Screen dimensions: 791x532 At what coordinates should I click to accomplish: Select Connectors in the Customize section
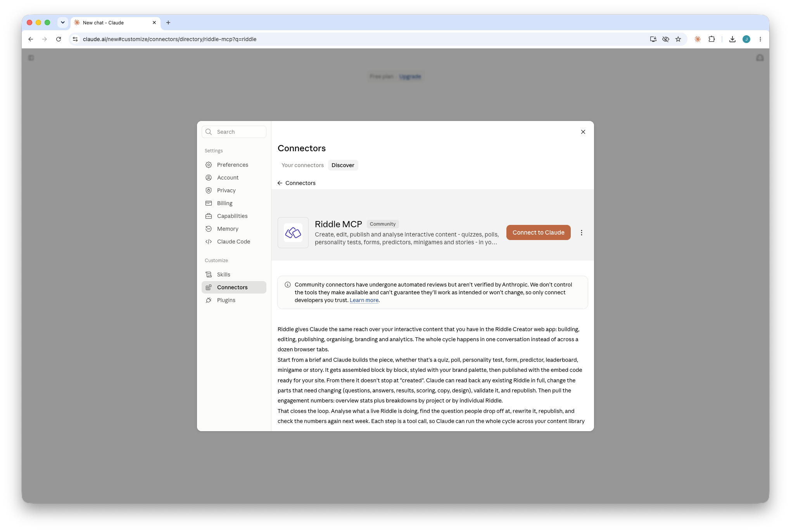pyautogui.click(x=234, y=287)
